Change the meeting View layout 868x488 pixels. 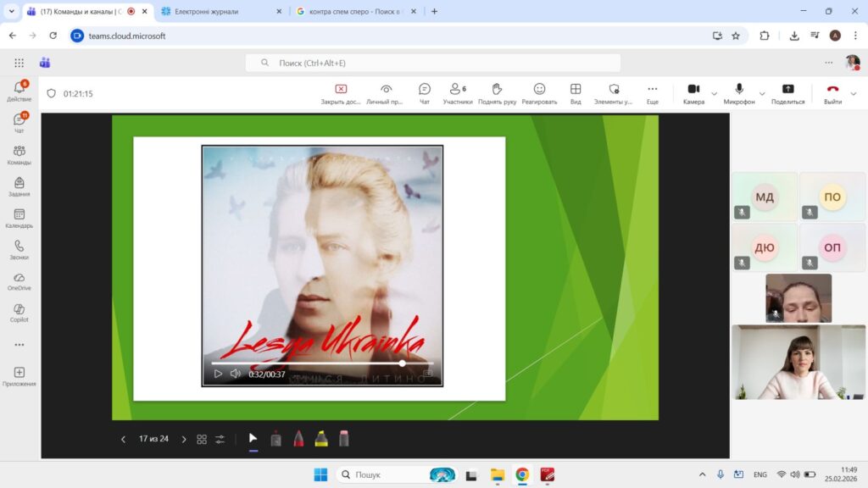(576, 92)
